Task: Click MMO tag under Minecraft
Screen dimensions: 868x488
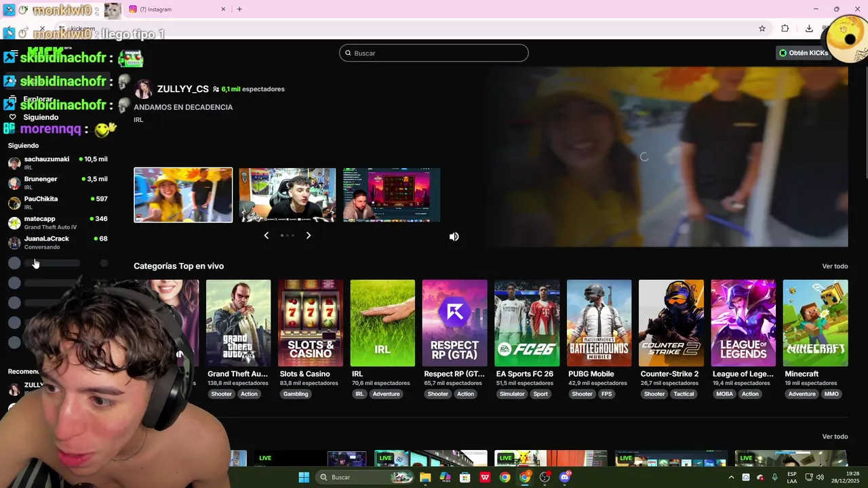Action: pyautogui.click(x=831, y=394)
